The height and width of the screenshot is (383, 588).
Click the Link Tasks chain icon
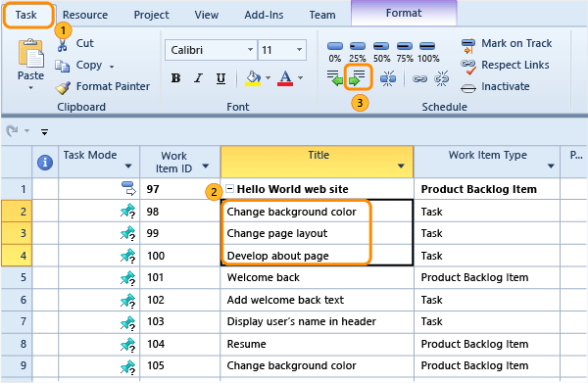419,78
